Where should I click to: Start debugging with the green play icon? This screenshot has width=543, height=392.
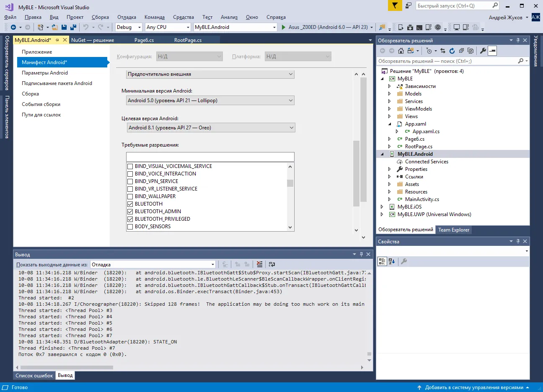point(284,27)
